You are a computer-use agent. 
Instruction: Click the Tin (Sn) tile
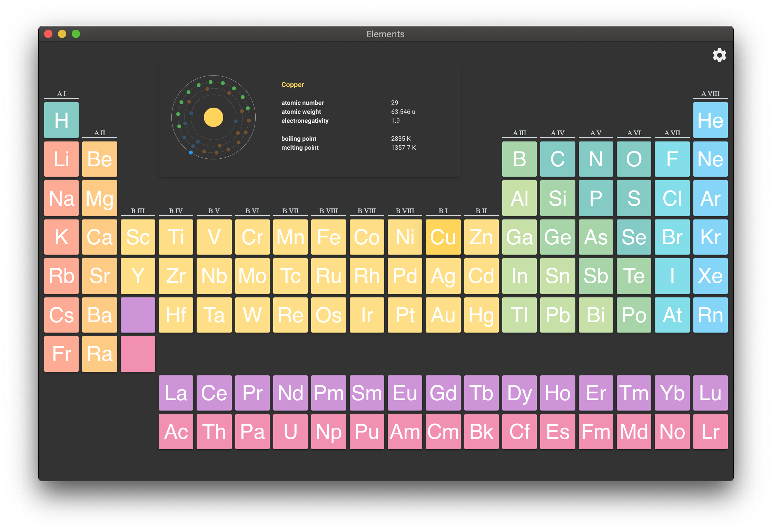pyautogui.click(x=557, y=276)
